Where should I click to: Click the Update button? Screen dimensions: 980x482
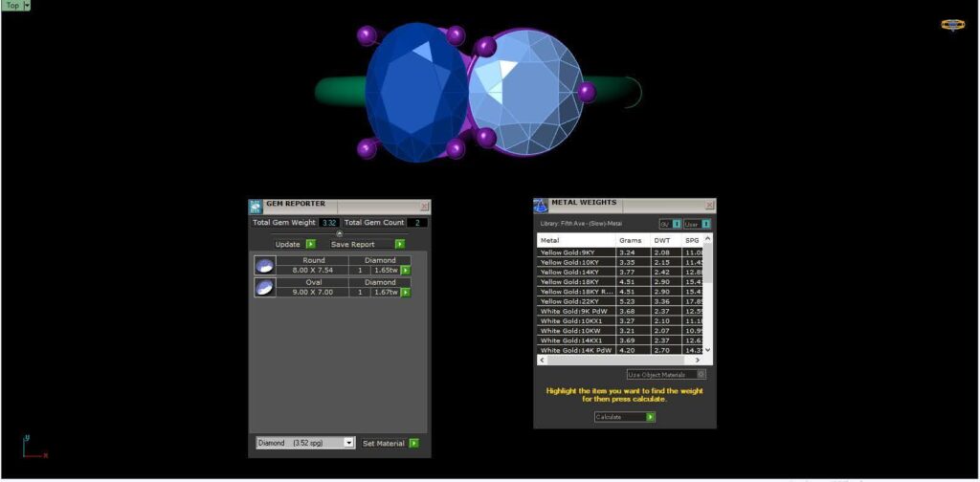(288, 244)
